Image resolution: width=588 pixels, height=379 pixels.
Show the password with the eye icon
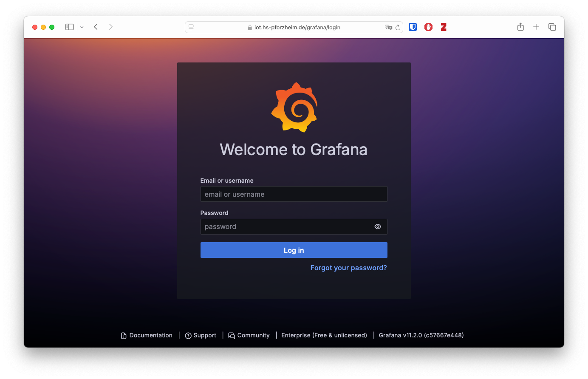[378, 226]
